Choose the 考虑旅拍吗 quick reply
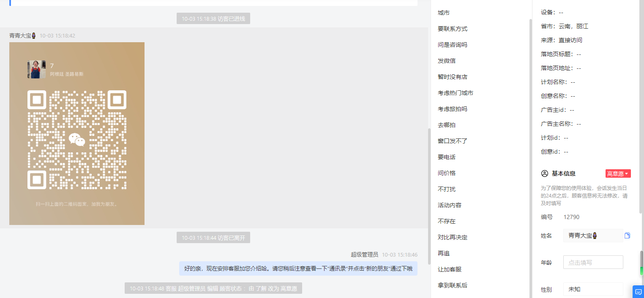Screen dimensions: 644x298 pyautogui.click(x=453, y=109)
